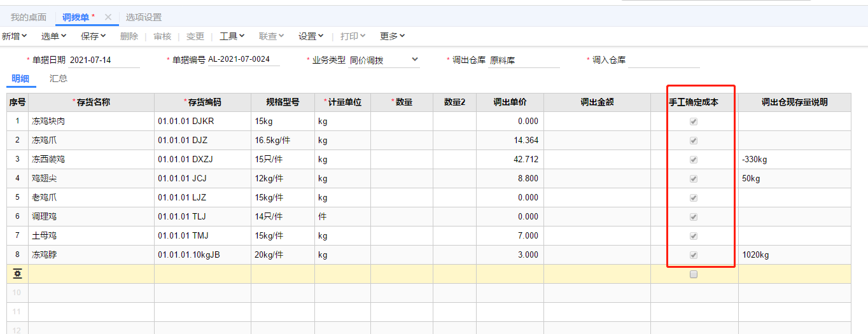This screenshot has width=868, height=334.
Task: Toggle 手工确定成本 checkbox for 老鸡爪
Action: click(694, 198)
